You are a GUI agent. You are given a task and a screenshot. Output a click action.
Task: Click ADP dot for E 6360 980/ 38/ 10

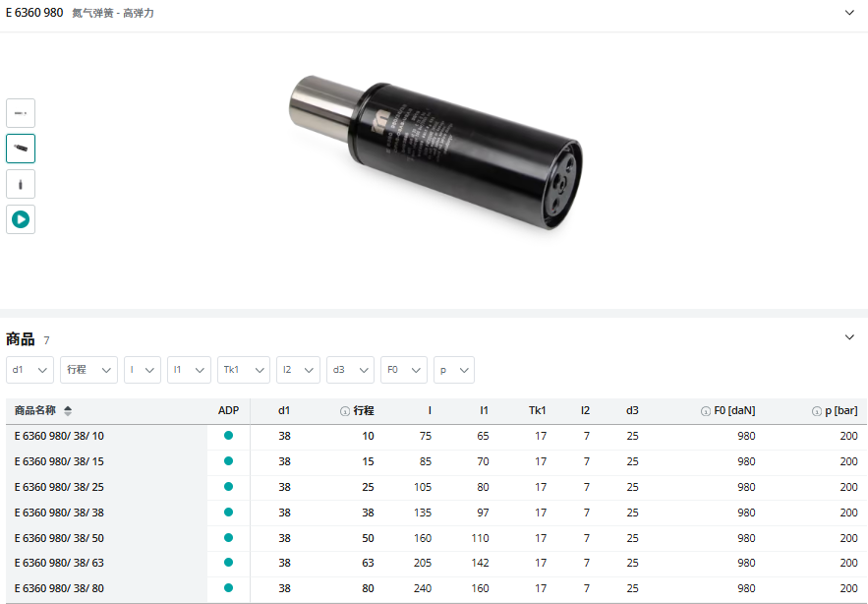pos(228,436)
